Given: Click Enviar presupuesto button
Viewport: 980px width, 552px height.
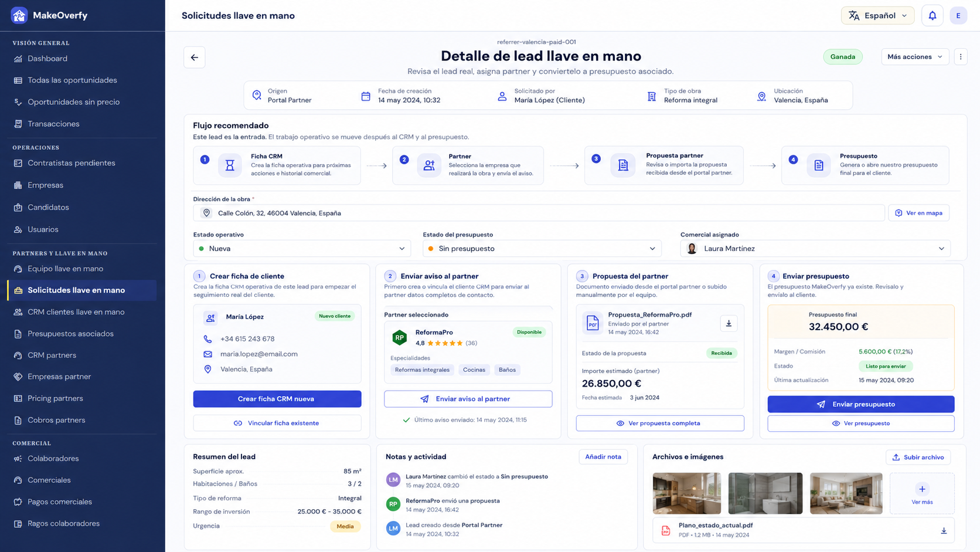Looking at the screenshot, I should (861, 404).
